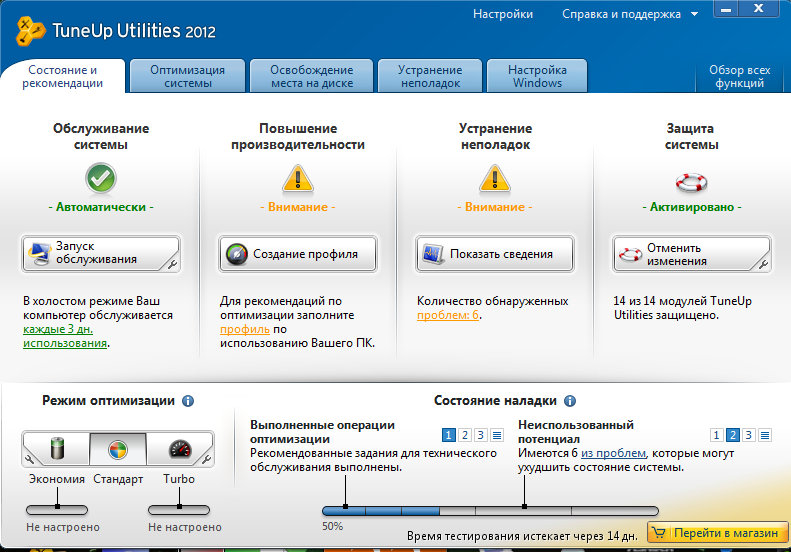Click the TuneUp Utilities logo icon

30,31
